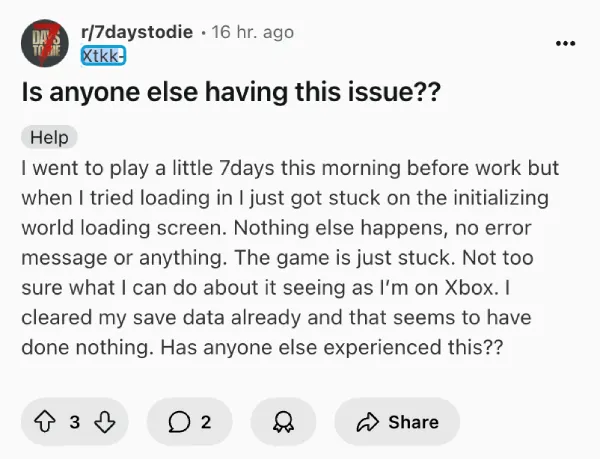This screenshot has height=459, width=600.
Task: Open the post title 'Is anyone else having this issue??'
Action: click(x=231, y=92)
